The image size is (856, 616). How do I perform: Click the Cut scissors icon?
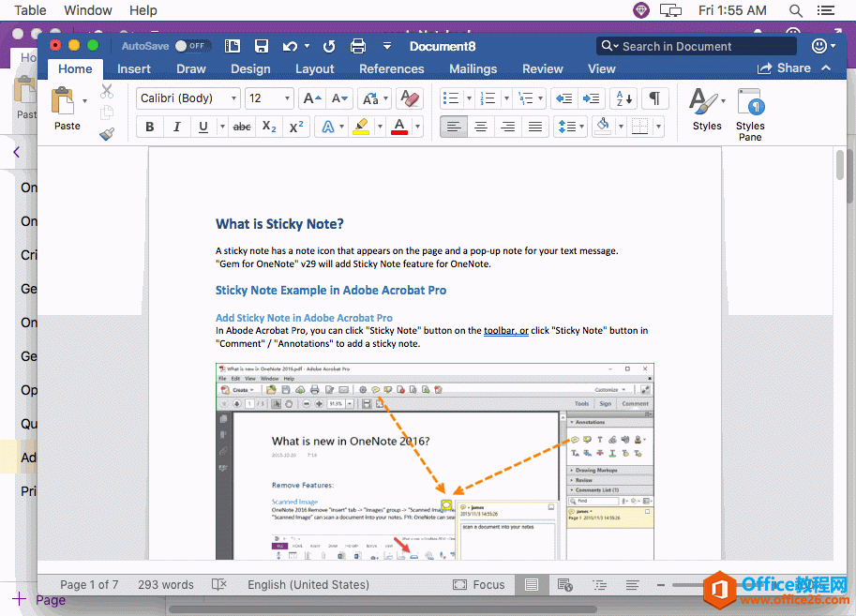(107, 91)
